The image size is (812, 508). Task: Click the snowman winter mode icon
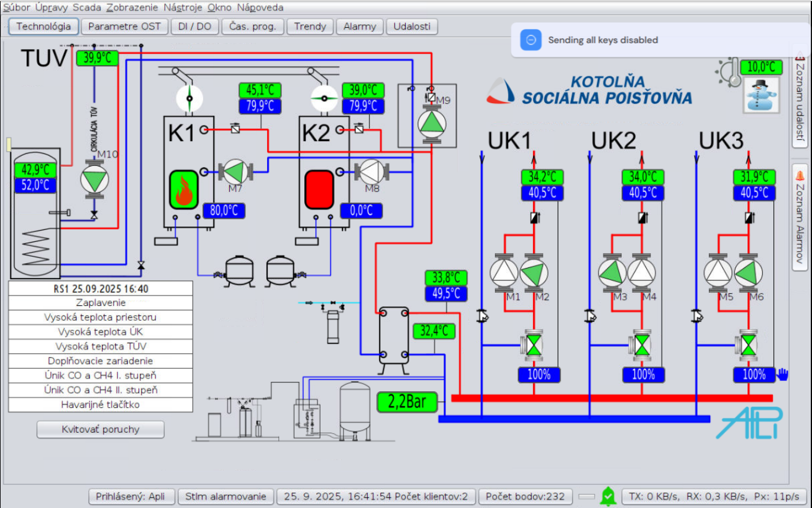point(760,95)
